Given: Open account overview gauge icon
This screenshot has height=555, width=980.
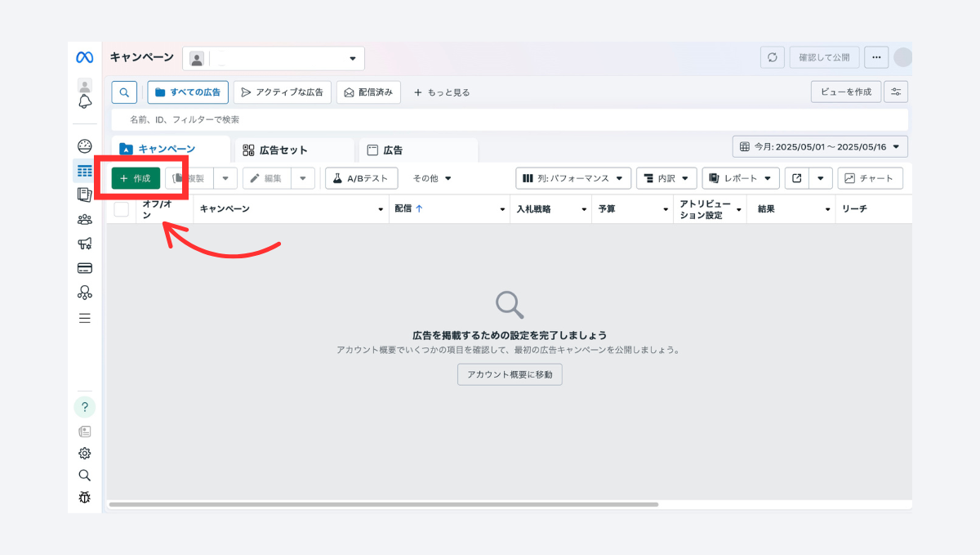Looking at the screenshot, I should pyautogui.click(x=85, y=146).
